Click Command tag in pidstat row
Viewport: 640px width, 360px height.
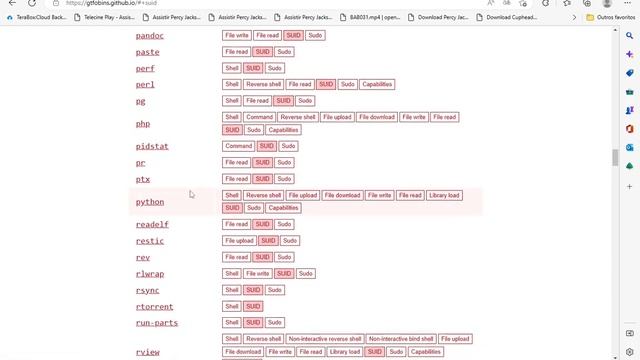(238, 146)
